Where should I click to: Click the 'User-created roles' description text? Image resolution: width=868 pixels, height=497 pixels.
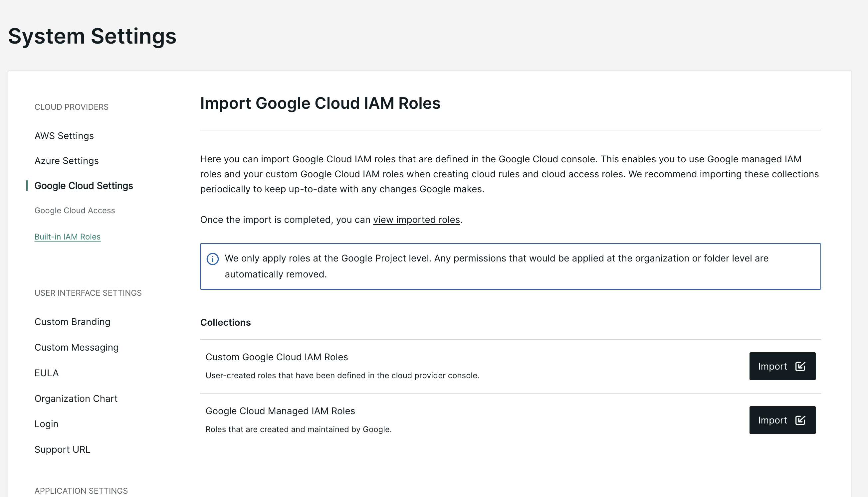click(342, 376)
